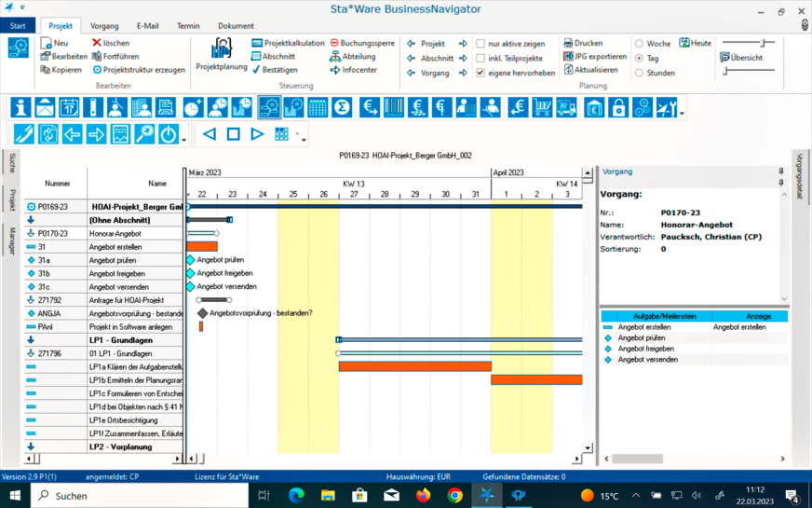Adjust the zoom slider above Übersicht

[762, 43]
